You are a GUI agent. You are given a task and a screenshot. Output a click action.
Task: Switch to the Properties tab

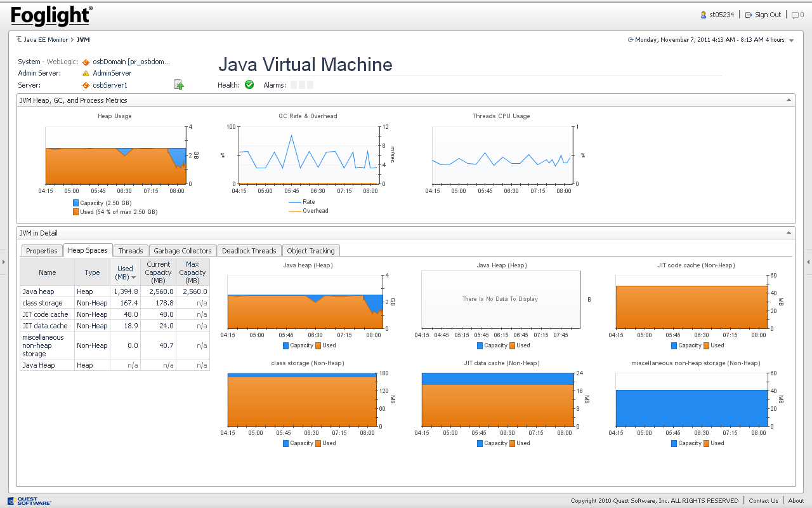[x=42, y=251]
